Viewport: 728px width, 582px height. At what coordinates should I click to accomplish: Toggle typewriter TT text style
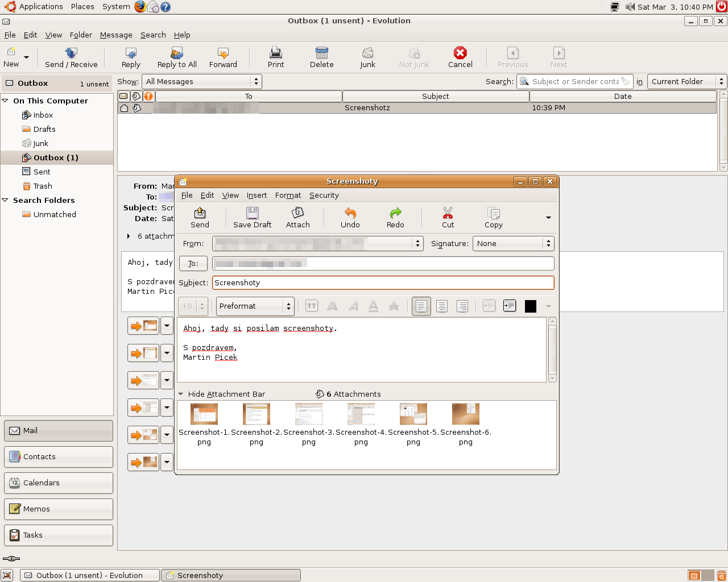coord(312,306)
